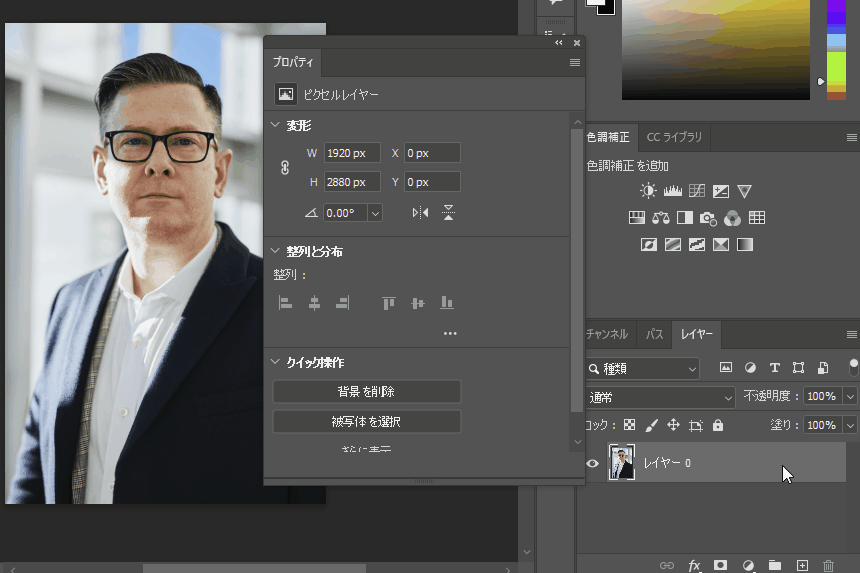Switch to the チャンネル tab

[x=607, y=334]
